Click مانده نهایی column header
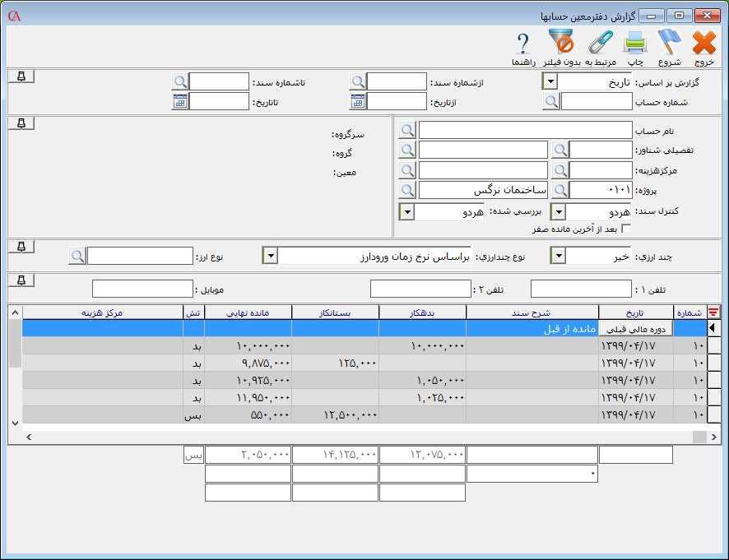729x560 pixels. click(x=248, y=312)
